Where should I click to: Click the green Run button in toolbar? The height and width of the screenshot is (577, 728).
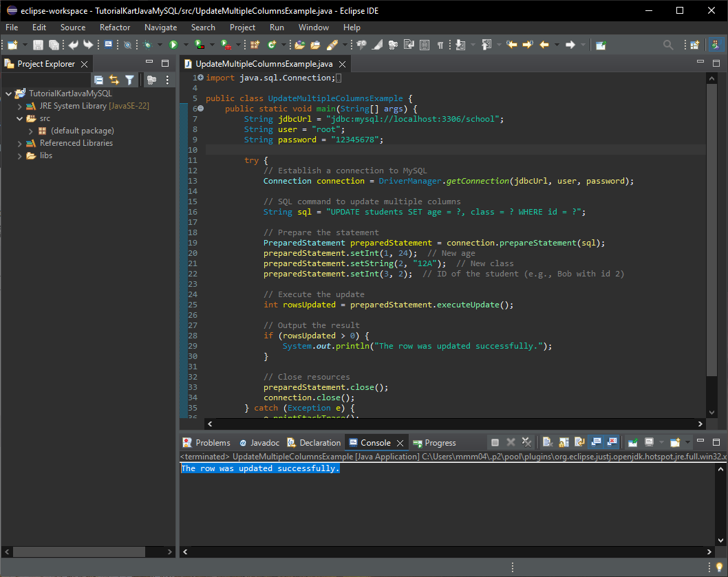pyautogui.click(x=173, y=45)
